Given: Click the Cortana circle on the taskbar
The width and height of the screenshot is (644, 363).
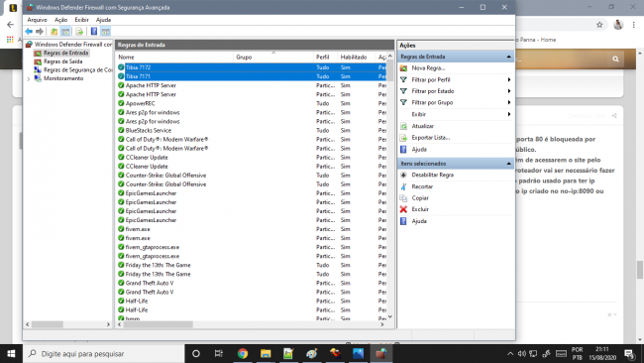Looking at the screenshot, I should (x=196, y=353).
